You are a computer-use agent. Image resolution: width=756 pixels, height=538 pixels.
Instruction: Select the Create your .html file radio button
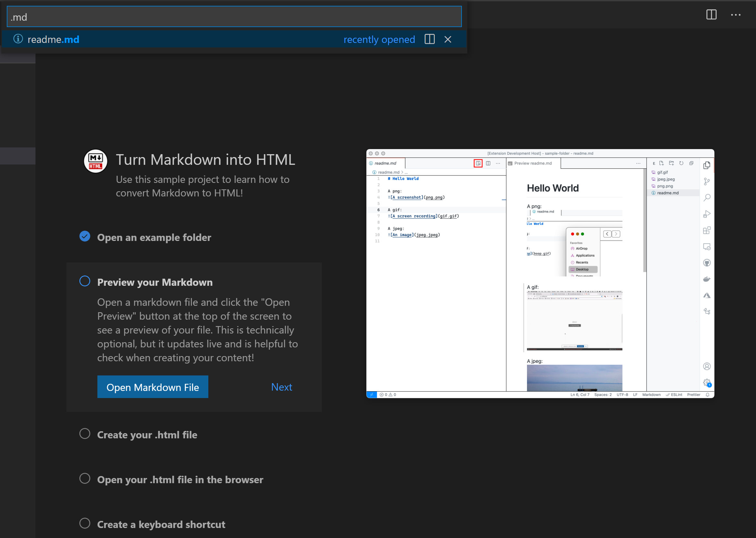click(x=85, y=433)
